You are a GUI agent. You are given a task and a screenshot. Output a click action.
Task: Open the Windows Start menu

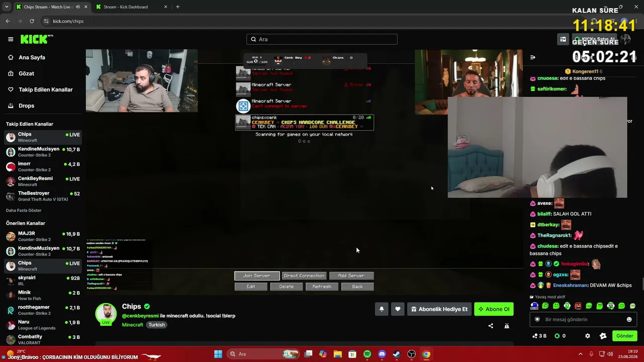tap(218, 354)
